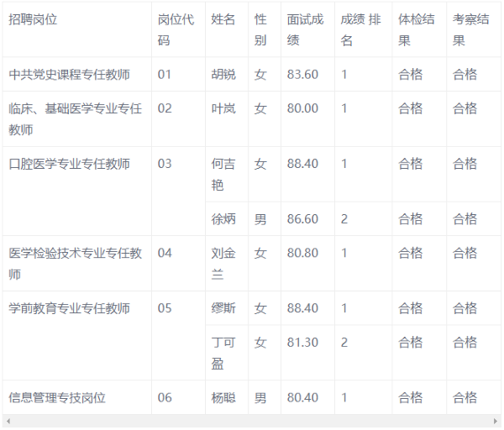Screen dimensions: 504x430
Task: Select the 中共党史课程专任教师 position cell
Action: point(69,74)
